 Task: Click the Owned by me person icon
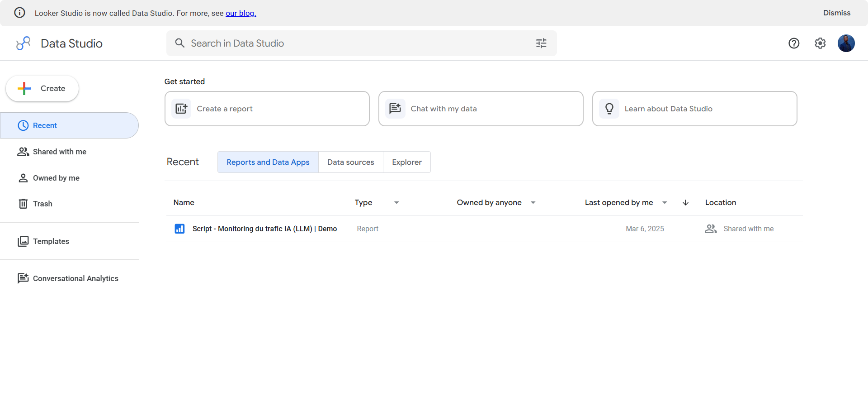[x=23, y=178]
